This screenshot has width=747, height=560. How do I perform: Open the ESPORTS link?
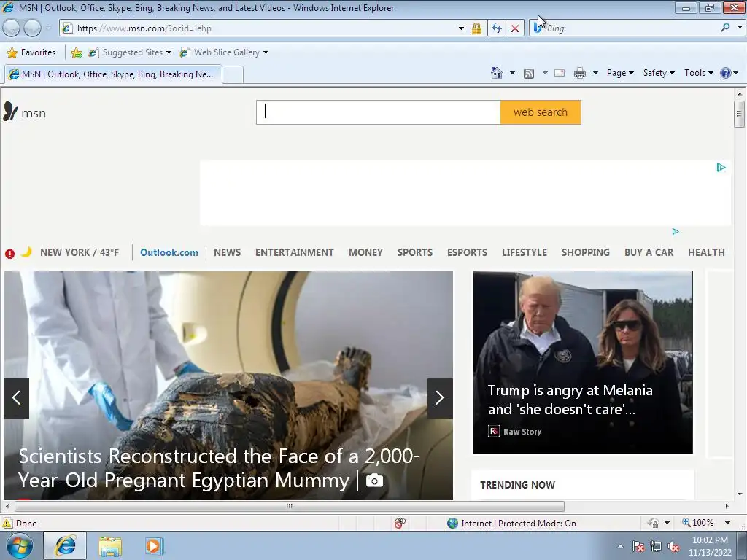pos(467,252)
